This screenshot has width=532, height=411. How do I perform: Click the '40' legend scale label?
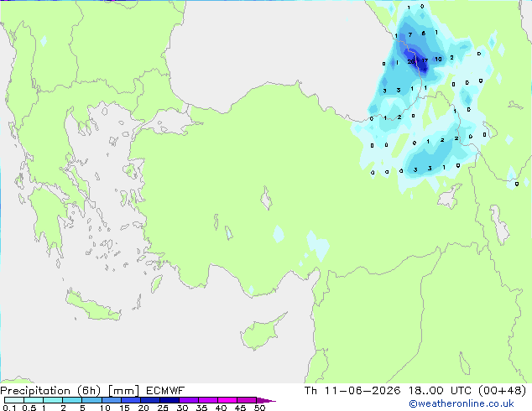click(x=221, y=408)
